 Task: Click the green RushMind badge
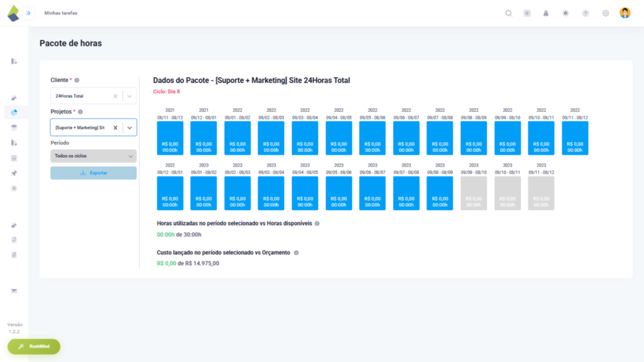[x=33, y=346]
